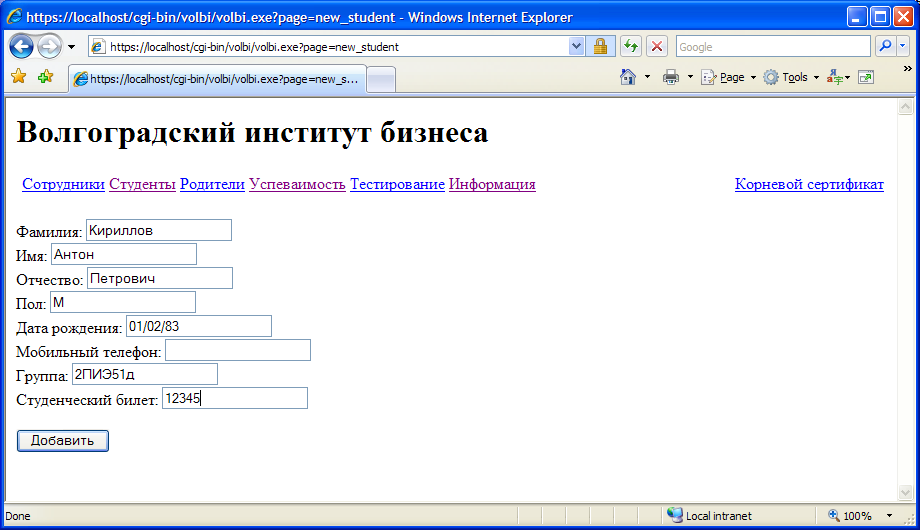The width and height of the screenshot is (920, 530).
Task: Open Favorites Center star icon
Action: (x=19, y=76)
